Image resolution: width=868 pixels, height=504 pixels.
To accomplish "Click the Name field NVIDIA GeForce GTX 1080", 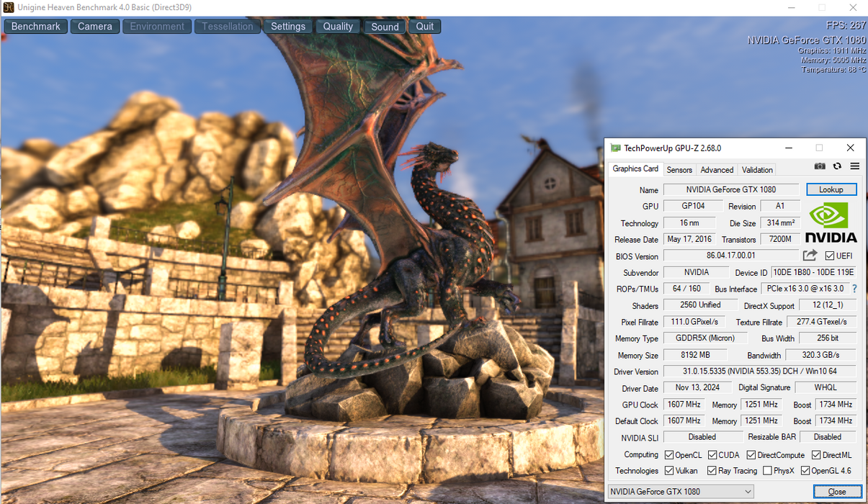I will click(730, 189).
